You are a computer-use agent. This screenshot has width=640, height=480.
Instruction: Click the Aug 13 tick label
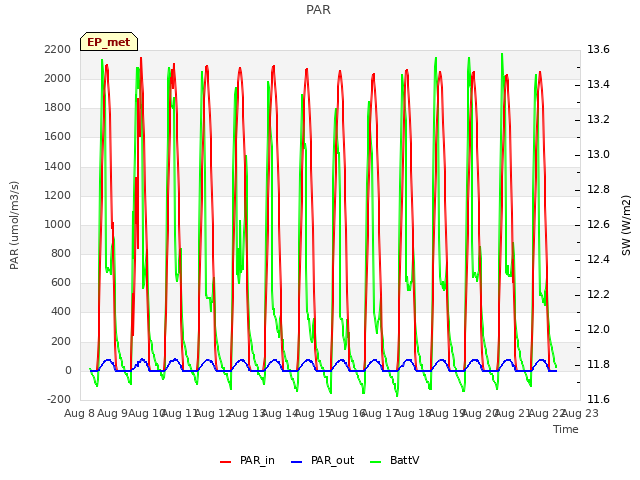[x=246, y=413]
